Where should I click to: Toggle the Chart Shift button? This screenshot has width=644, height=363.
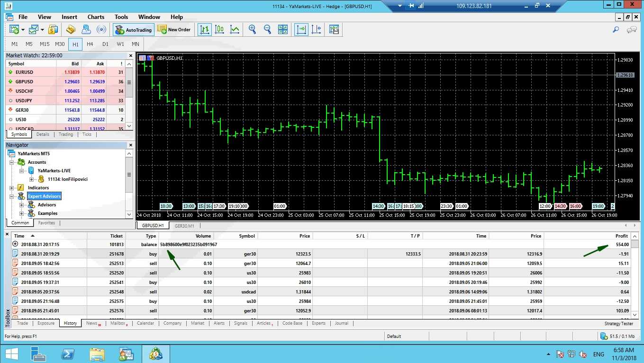(x=317, y=29)
